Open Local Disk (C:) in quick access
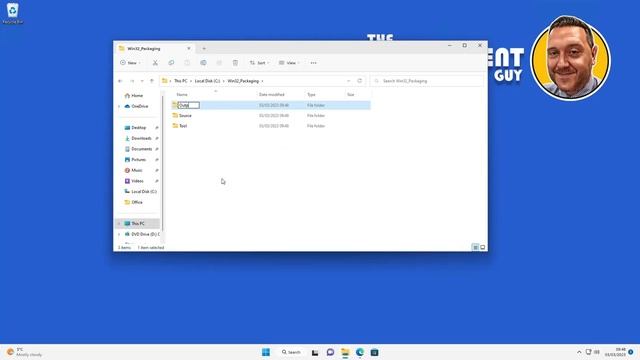 click(144, 191)
